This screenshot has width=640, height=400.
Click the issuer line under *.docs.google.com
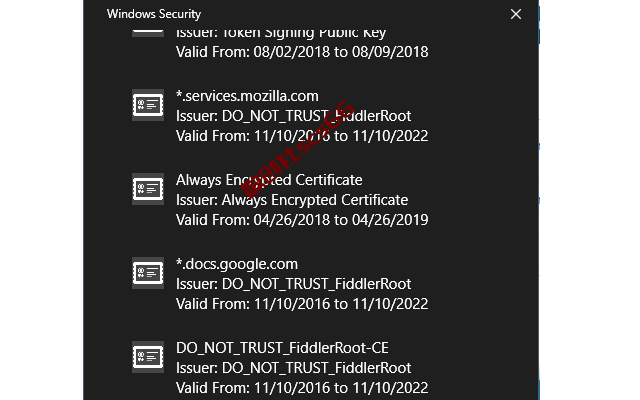293,284
